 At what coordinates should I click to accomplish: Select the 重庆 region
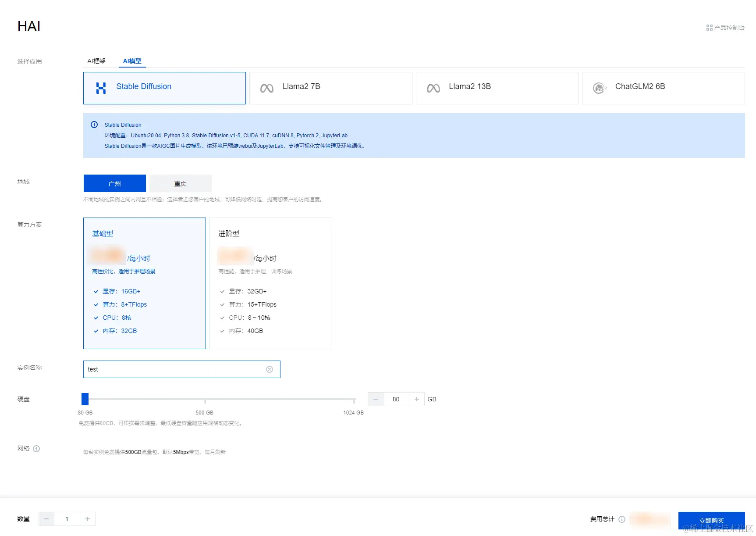(181, 183)
